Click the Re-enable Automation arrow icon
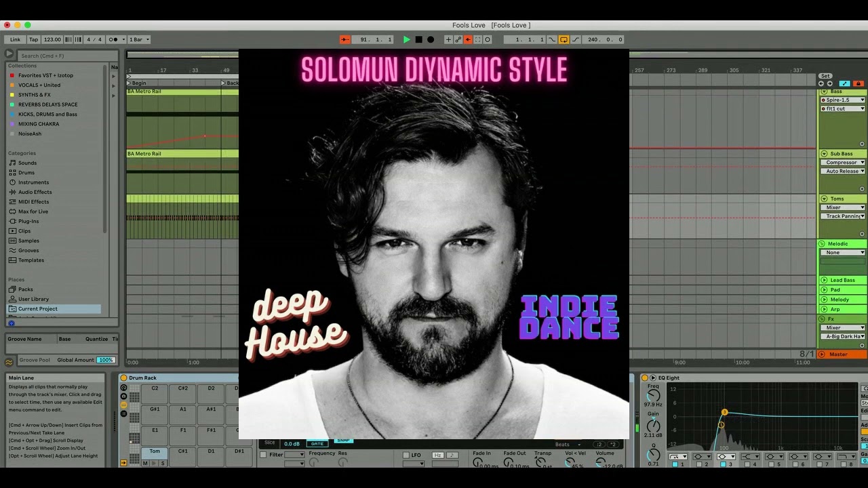Screen dimensions: 868x488 click(x=467, y=40)
